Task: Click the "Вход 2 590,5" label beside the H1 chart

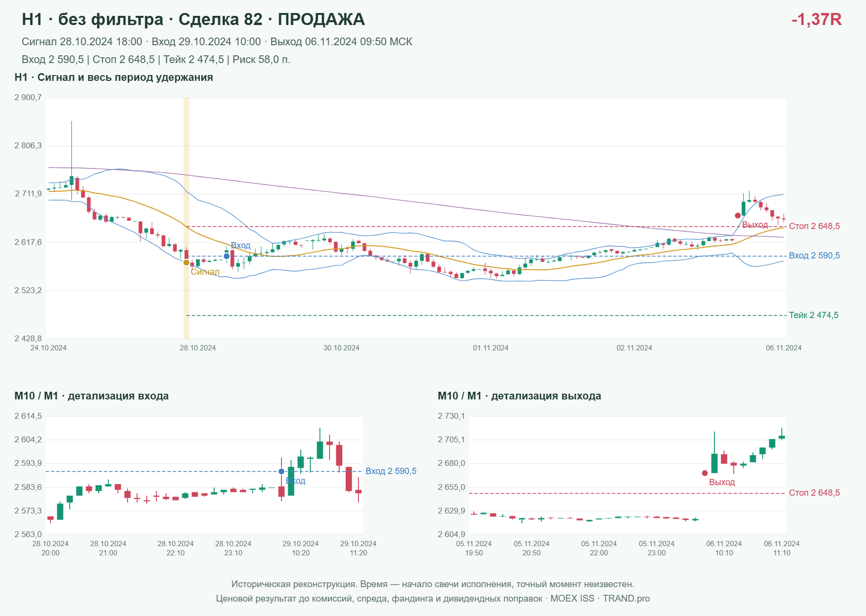Action: click(x=815, y=256)
